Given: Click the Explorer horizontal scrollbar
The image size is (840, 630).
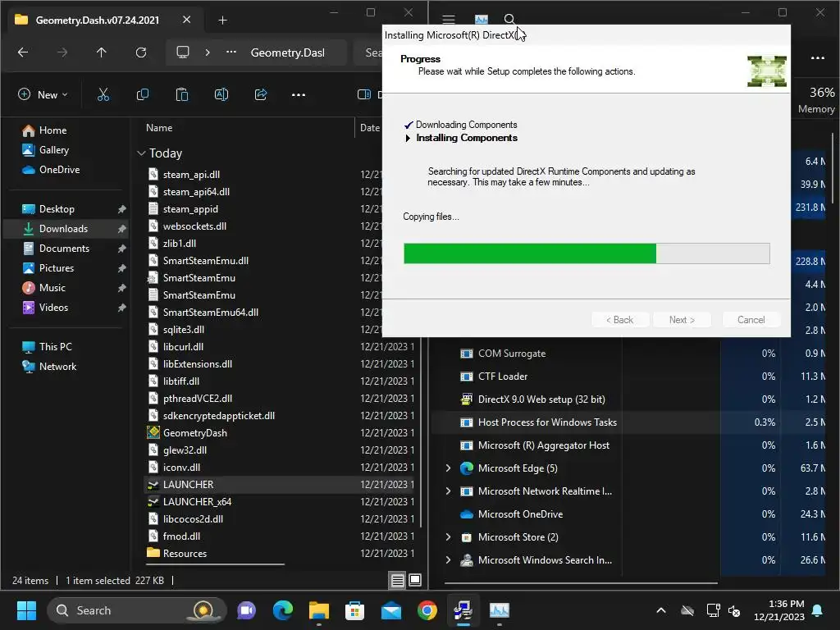Looking at the screenshot, I should pos(216,564).
